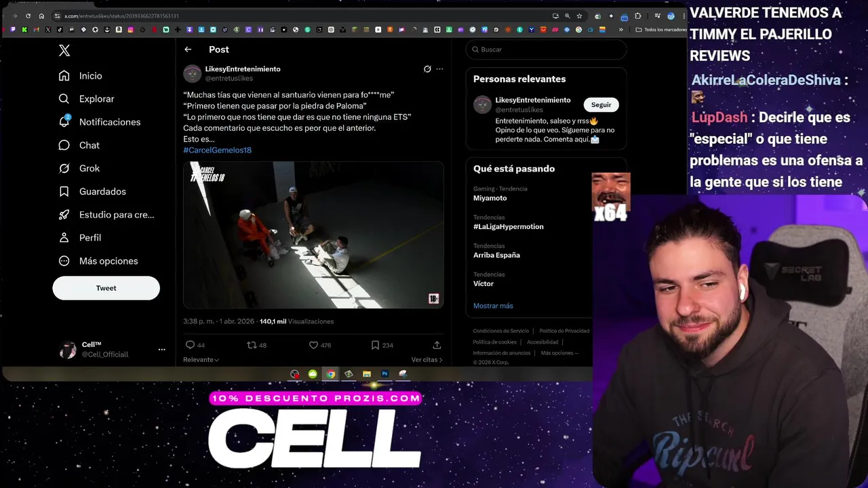This screenshot has height=488, width=868.
Task: Open Perfil in the sidebar
Action: pos(79,238)
